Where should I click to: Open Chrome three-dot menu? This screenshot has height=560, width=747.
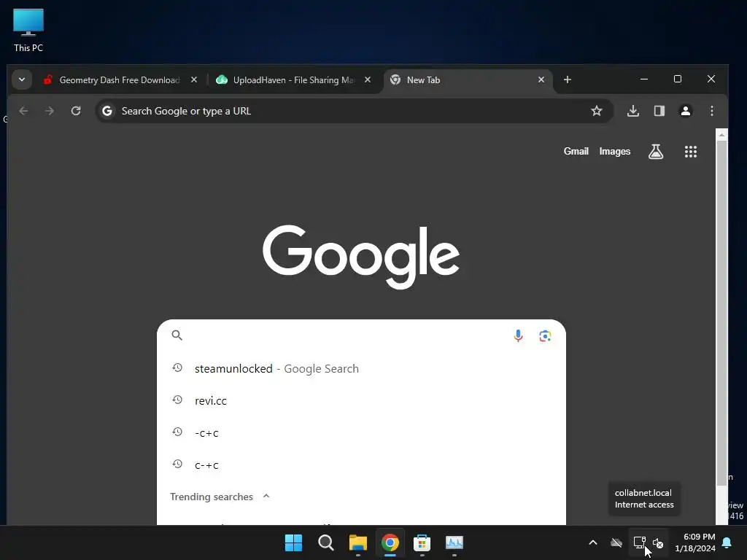(712, 111)
